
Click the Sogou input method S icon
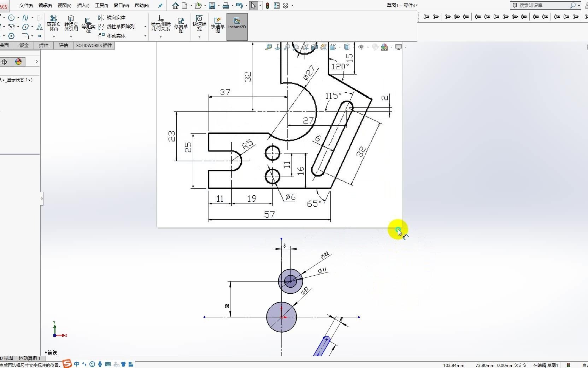67,364
